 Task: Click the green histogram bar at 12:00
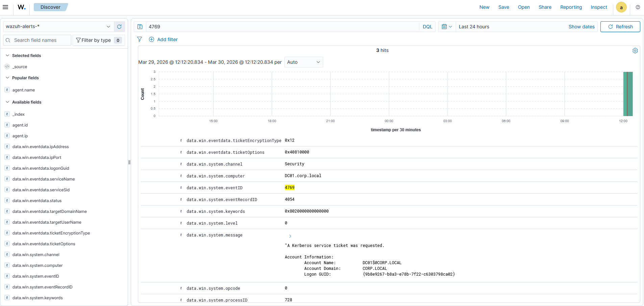coord(628,94)
